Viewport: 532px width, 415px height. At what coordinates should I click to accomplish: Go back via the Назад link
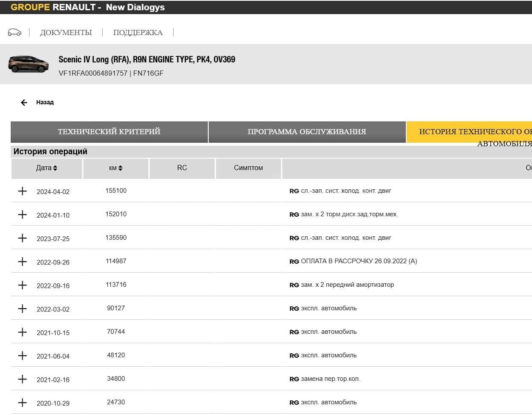[x=45, y=102]
